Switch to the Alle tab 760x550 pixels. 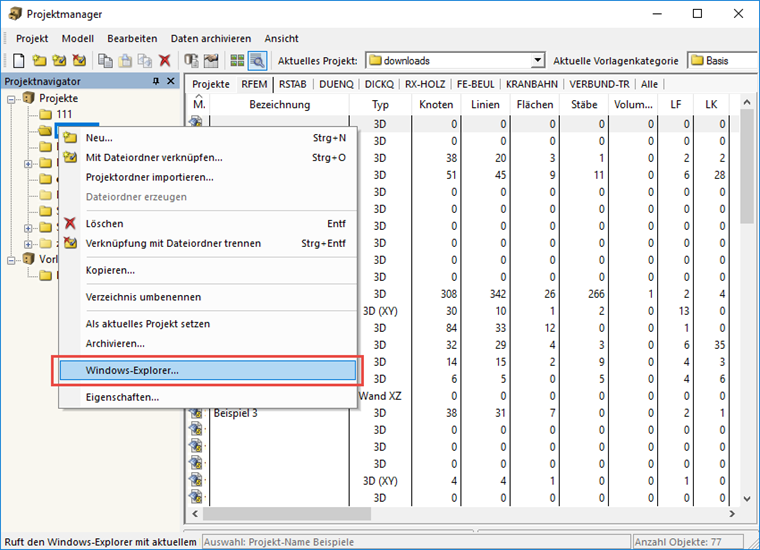tap(649, 84)
